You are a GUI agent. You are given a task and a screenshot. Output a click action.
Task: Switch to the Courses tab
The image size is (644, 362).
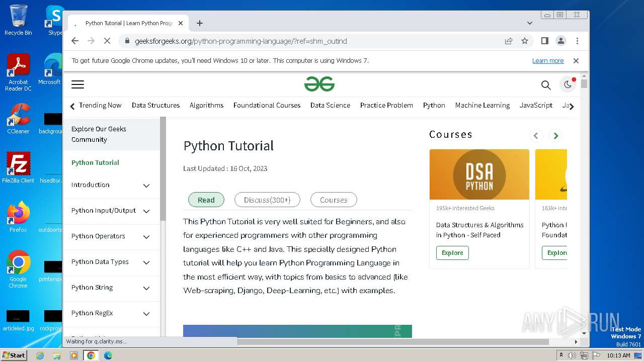[x=334, y=200]
